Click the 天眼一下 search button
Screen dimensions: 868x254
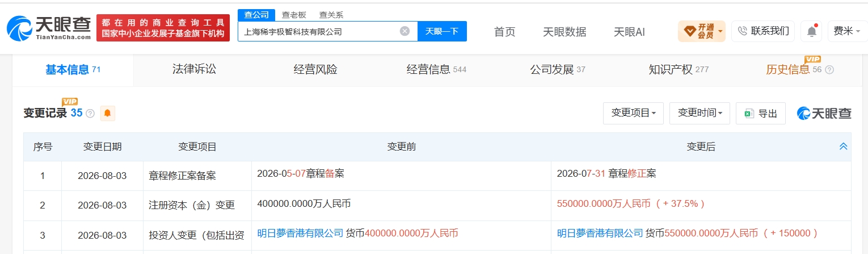[442, 31]
